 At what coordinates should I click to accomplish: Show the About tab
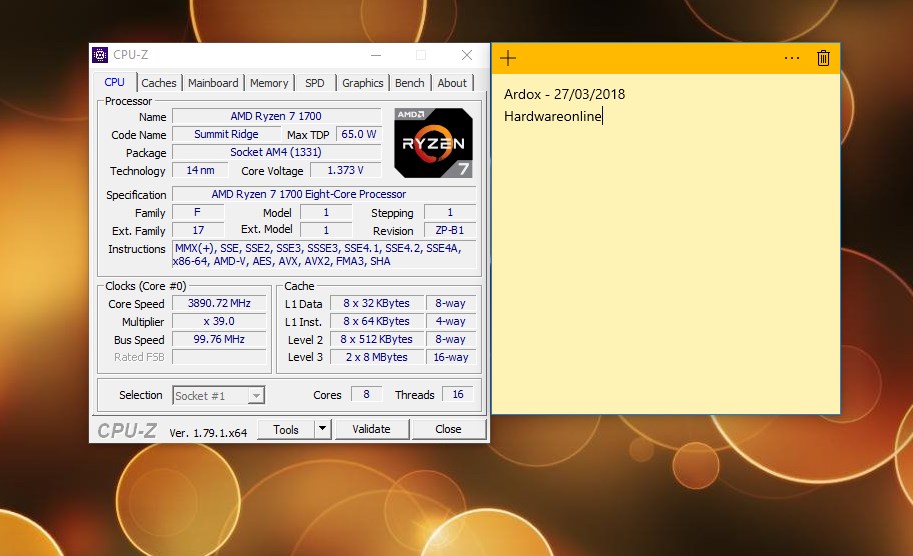coord(452,83)
